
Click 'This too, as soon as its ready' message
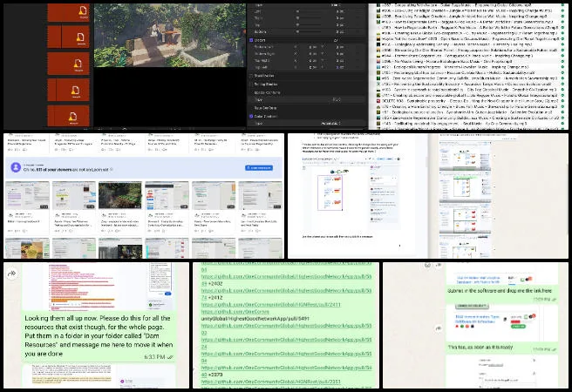click(x=480, y=348)
